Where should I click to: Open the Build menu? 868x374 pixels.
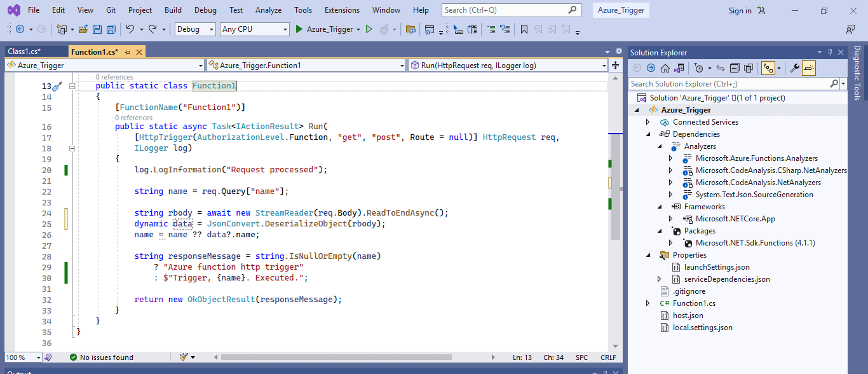[172, 10]
